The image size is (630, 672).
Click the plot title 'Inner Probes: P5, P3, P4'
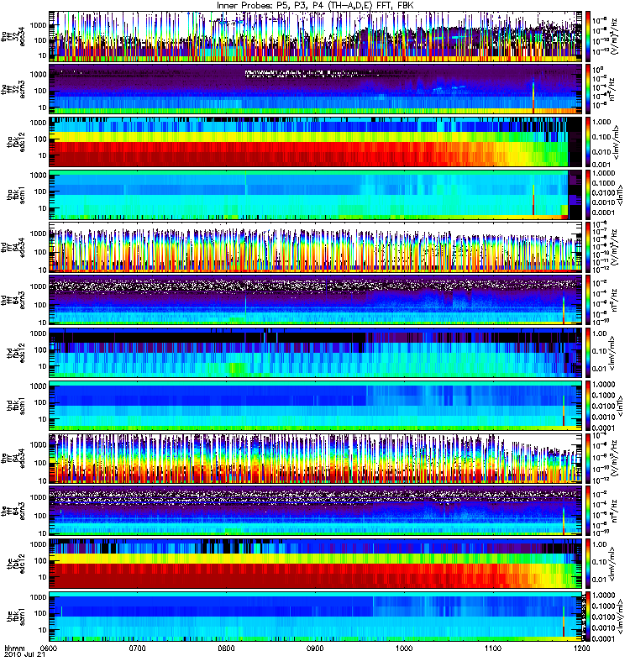coord(269,6)
